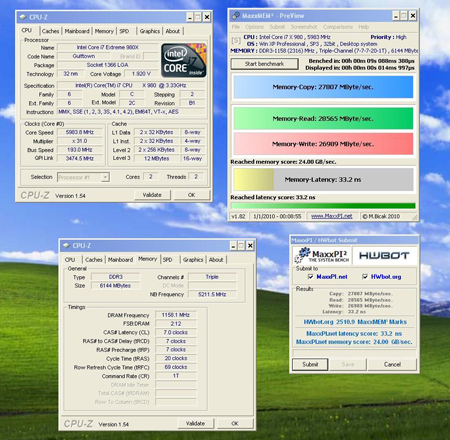Switch to Memory tab in top CPU-Z
The height and width of the screenshot is (440, 450).
[x=104, y=31]
